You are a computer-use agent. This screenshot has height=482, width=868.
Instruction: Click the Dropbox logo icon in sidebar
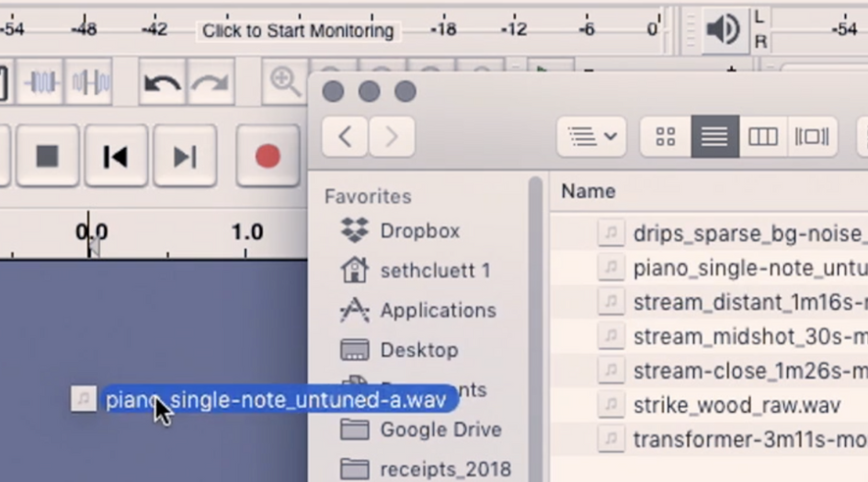354,230
